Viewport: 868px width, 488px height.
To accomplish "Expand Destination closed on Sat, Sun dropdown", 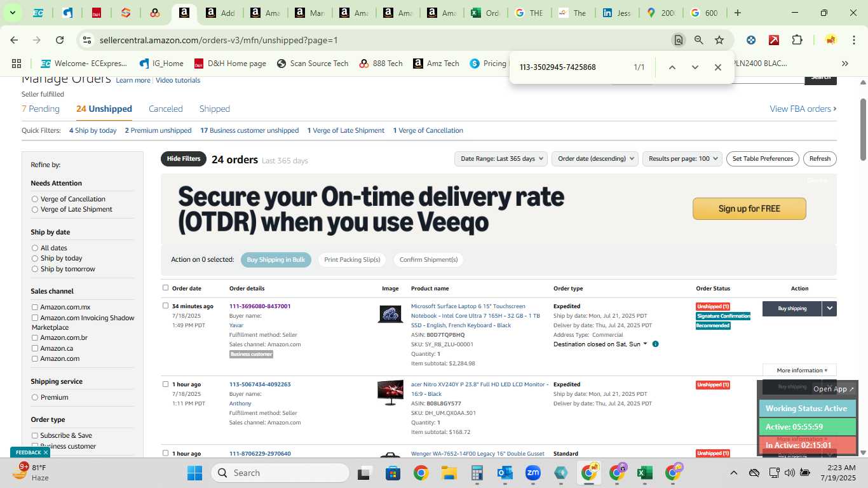I will 600,344.
